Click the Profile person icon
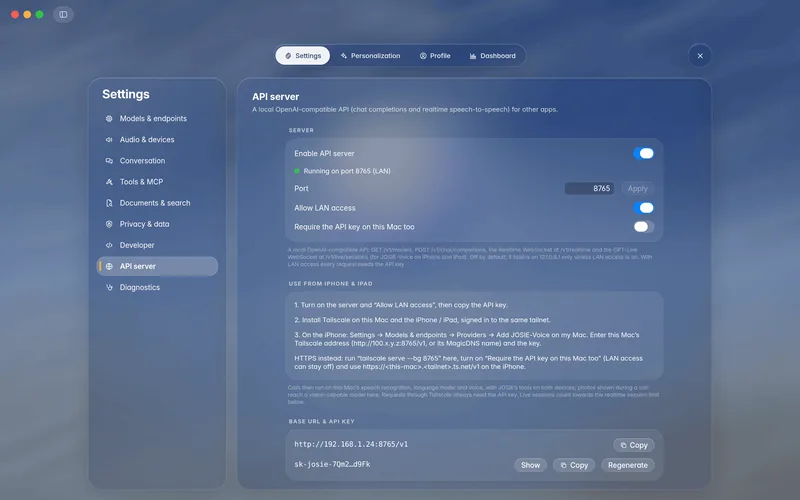800x500 pixels. click(x=423, y=56)
